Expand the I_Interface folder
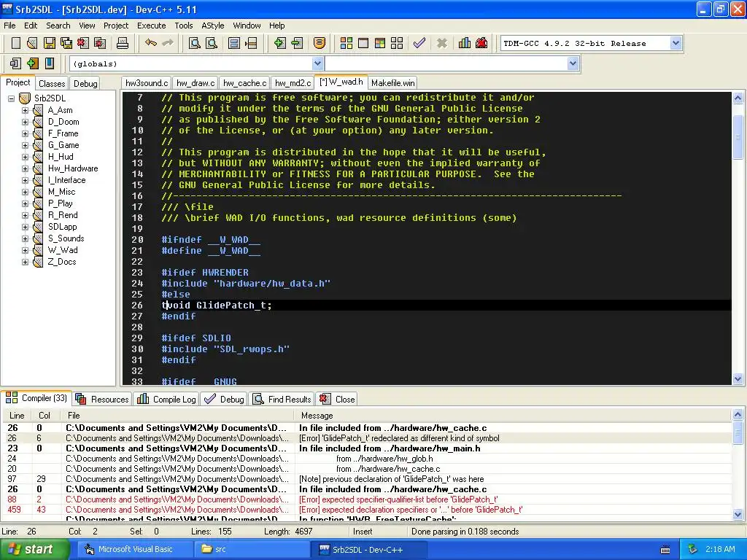The height and width of the screenshot is (560, 747). [x=26, y=180]
